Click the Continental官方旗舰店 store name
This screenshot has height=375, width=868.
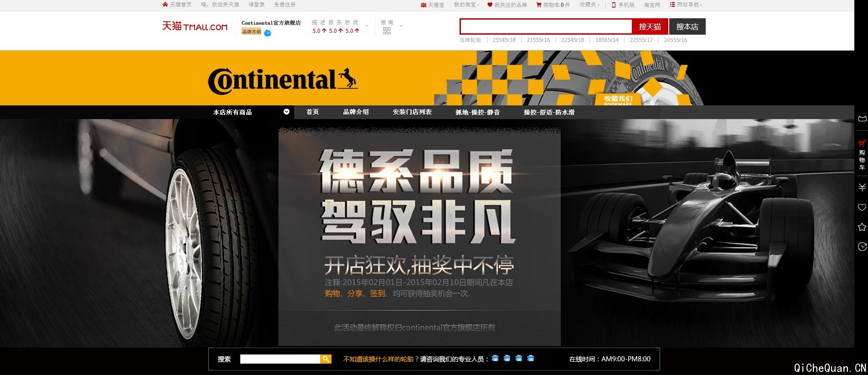[271, 23]
